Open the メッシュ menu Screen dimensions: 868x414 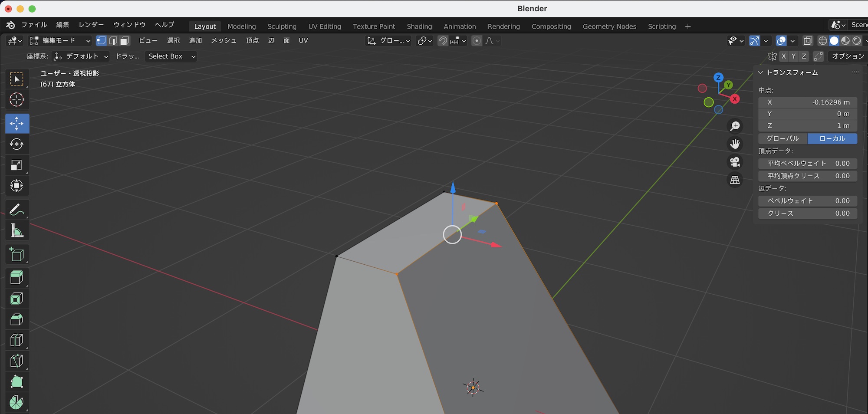pos(224,41)
